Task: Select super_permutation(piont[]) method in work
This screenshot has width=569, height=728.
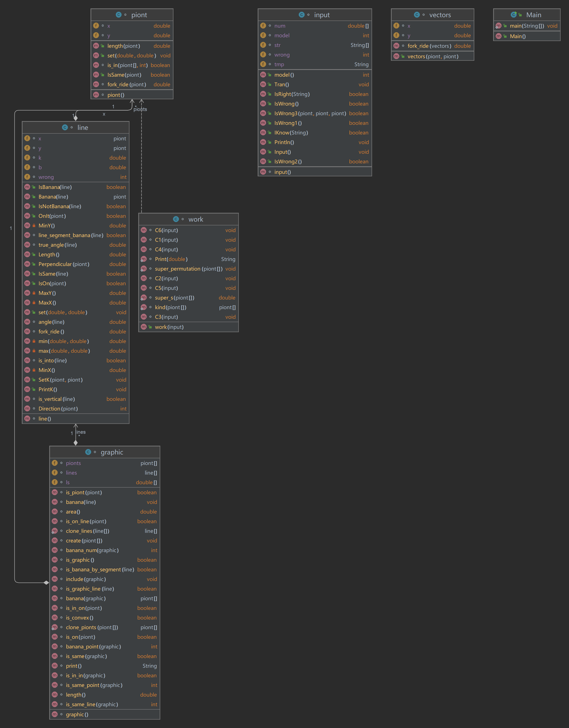Action: 188,269
